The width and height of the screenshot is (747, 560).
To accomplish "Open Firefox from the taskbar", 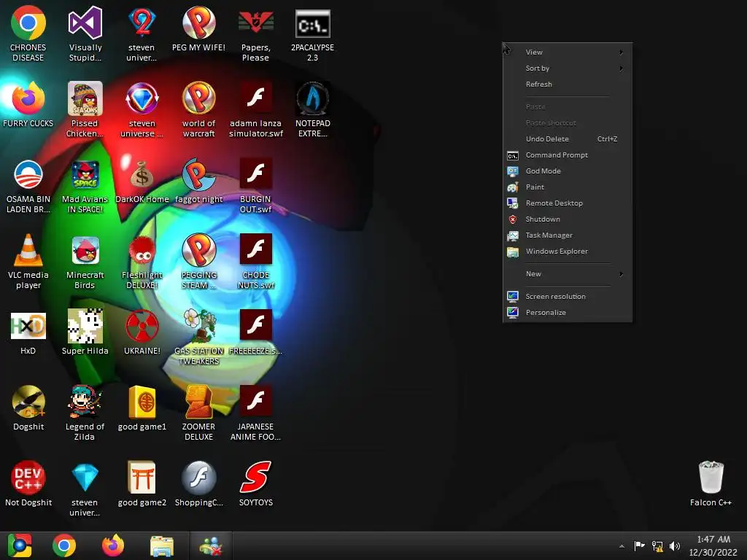I will click(x=113, y=545).
